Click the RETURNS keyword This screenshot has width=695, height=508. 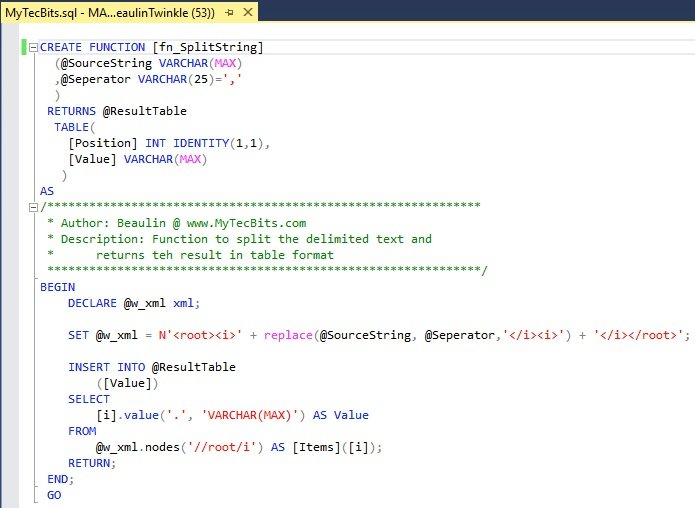pos(71,111)
